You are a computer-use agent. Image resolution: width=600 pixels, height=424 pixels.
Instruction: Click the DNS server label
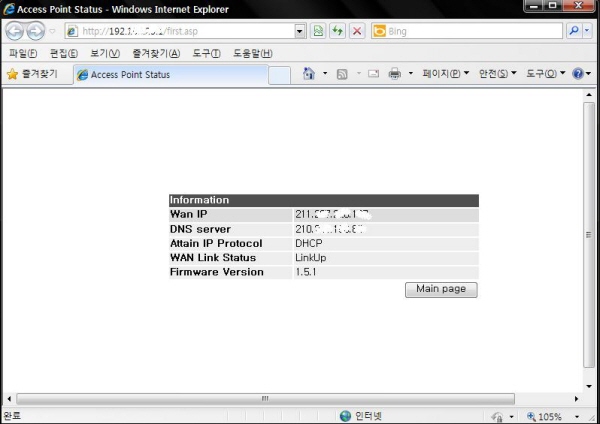click(x=201, y=229)
